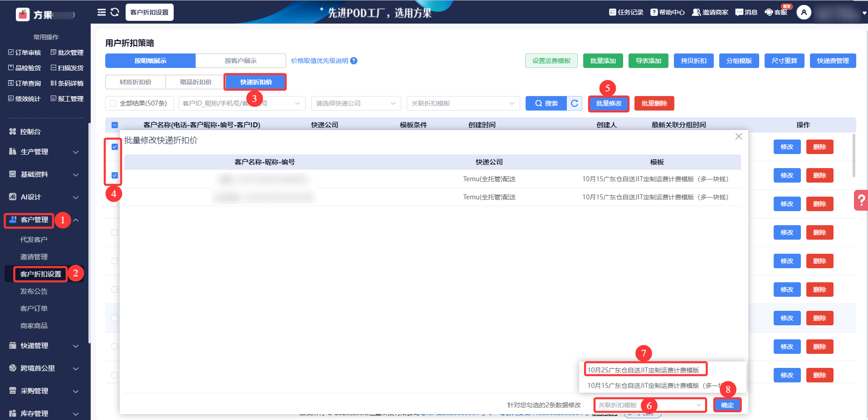Select the 按客户展示 tab
Image resolution: width=868 pixels, height=420 pixels.
point(240,61)
